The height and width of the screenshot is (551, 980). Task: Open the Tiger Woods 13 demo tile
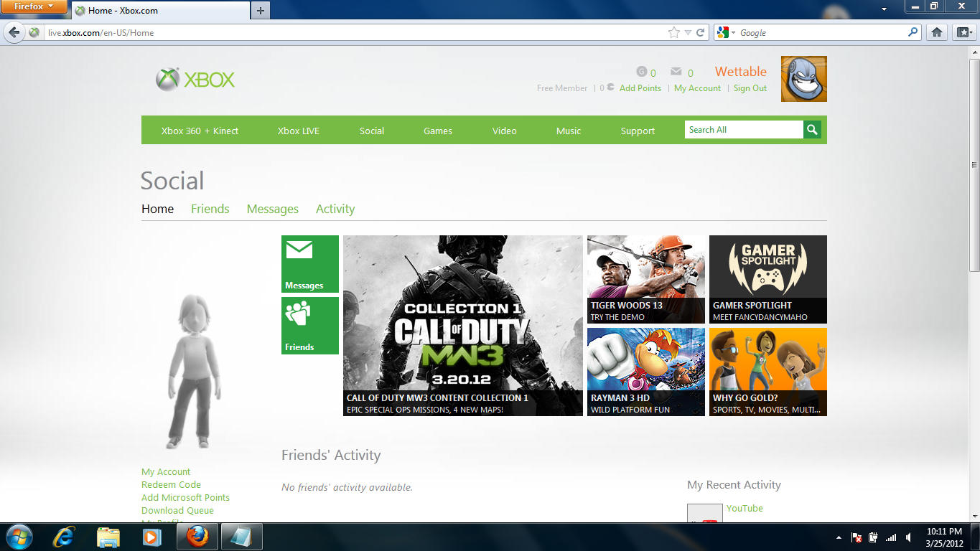pos(646,279)
